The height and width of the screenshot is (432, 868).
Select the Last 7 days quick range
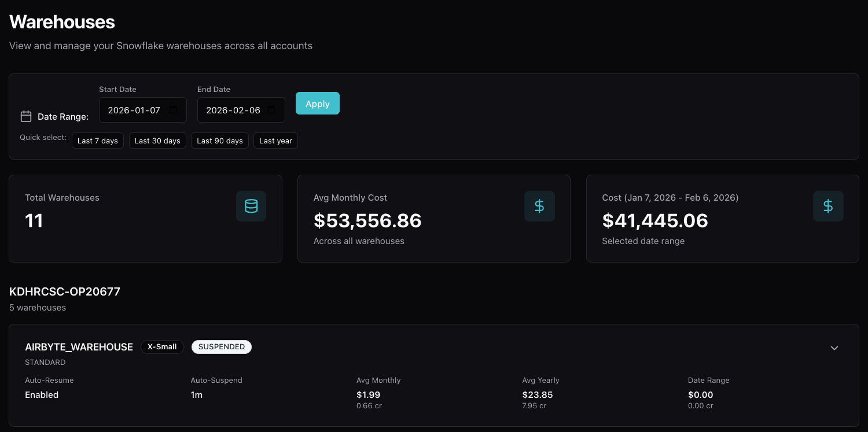click(98, 141)
